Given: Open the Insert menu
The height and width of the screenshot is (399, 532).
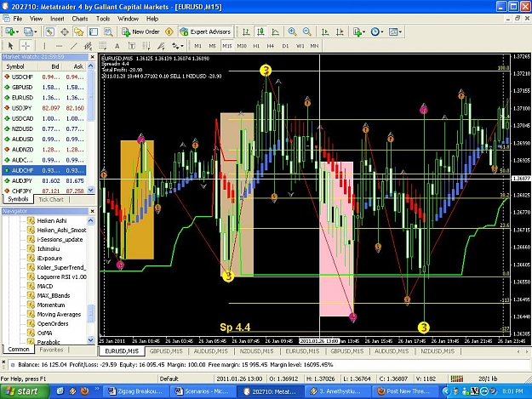Looking at the screenshot, I should coord(57,19).
